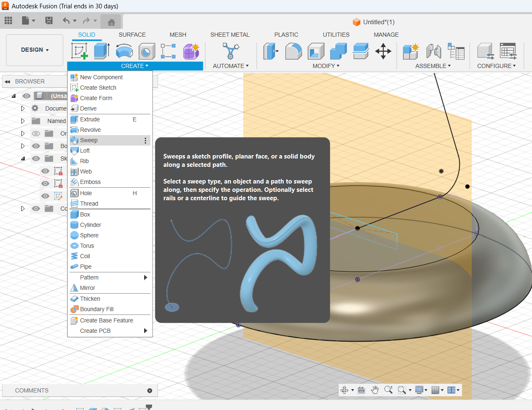Click Create Sketch icon in the toolbar
The height and width of the screenshot is (410, 532).
(79, 51)
